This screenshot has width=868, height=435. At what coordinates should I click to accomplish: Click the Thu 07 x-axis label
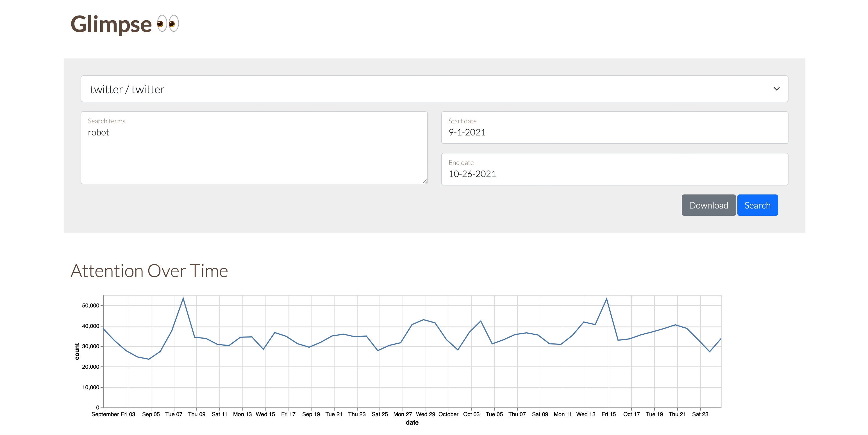click(517, 414)
